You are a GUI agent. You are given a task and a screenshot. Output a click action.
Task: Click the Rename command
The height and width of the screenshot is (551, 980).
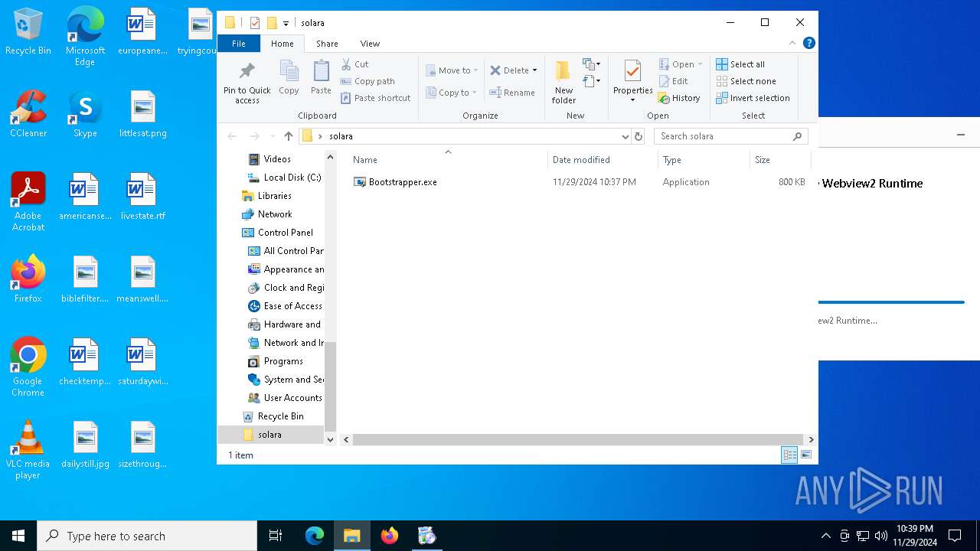(512, 93)
